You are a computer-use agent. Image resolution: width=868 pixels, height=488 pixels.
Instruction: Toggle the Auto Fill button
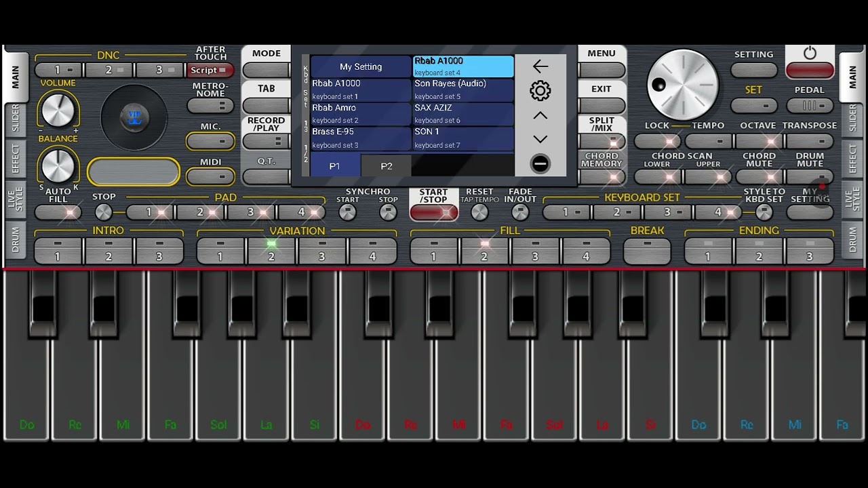[x=58, y=212]
